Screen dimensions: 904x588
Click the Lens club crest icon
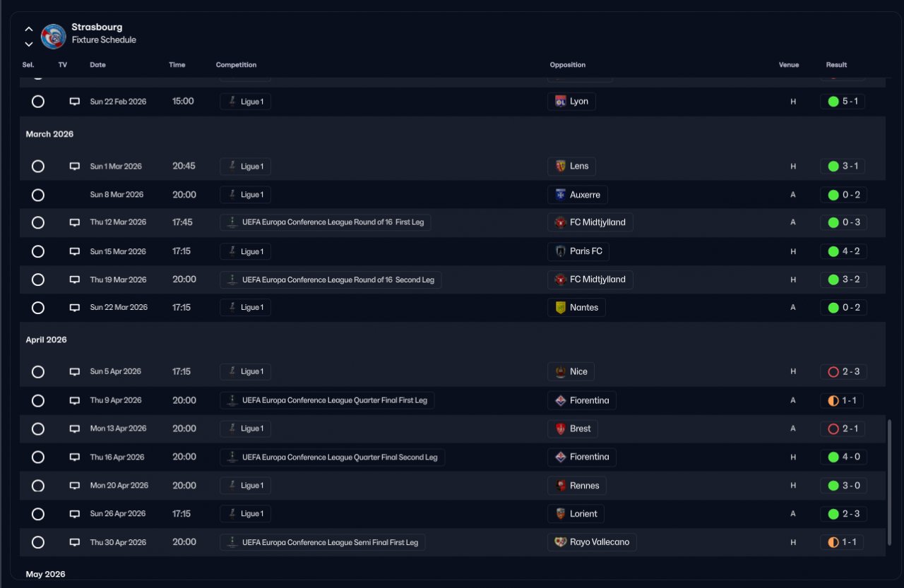(x=561, y=167)
